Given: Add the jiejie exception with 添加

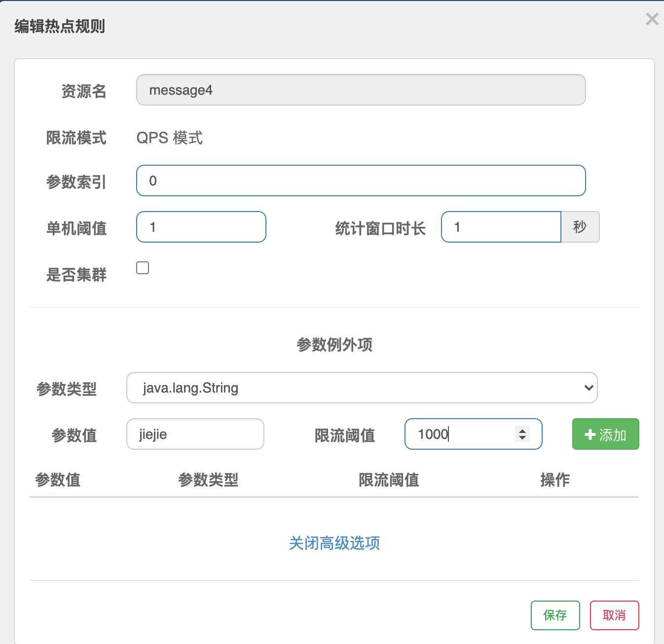Looking at the screenshot, I should tap(605, 434).
